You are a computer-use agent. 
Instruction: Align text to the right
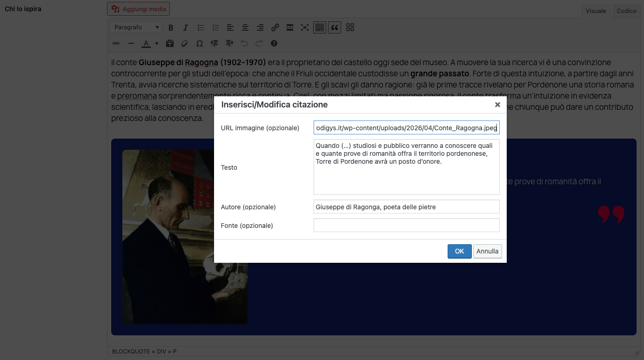(x=260, y=27)
